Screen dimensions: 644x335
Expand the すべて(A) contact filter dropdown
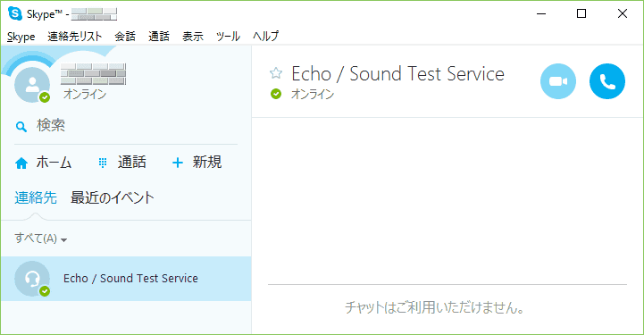[x=41, y=239]
